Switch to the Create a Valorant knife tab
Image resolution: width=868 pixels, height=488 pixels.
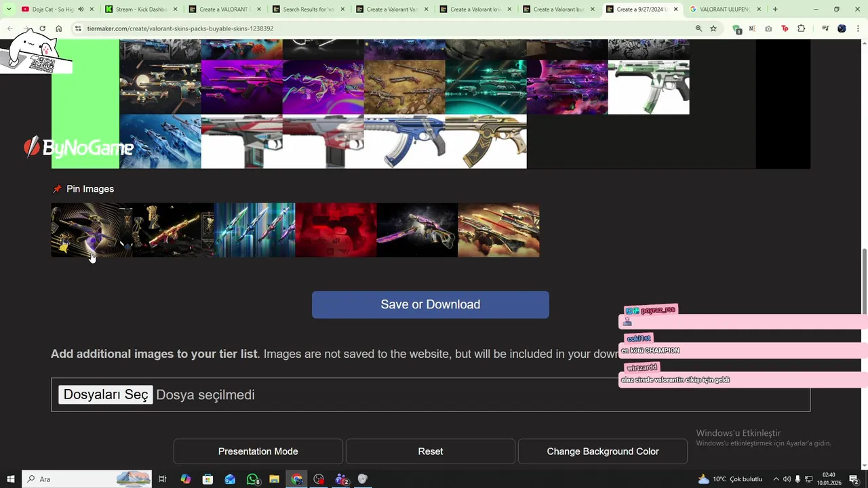pyautogui.click(x=476, y=9)
